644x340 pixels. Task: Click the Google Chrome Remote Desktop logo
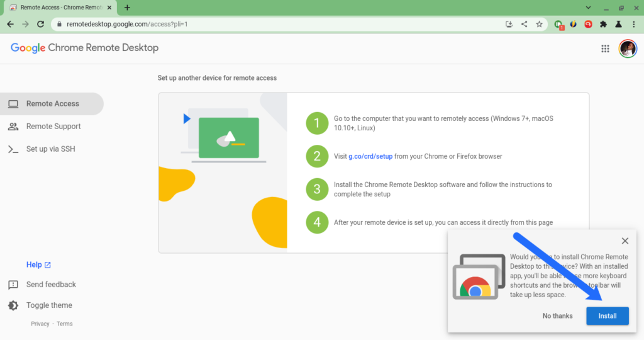85,48
